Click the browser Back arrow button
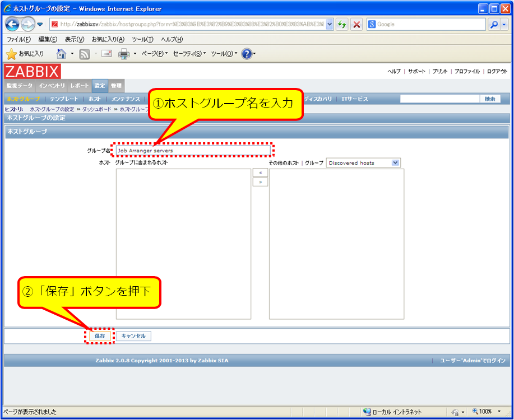The height and width of the screenshot is (420, 514). click(x=12, y=24)
